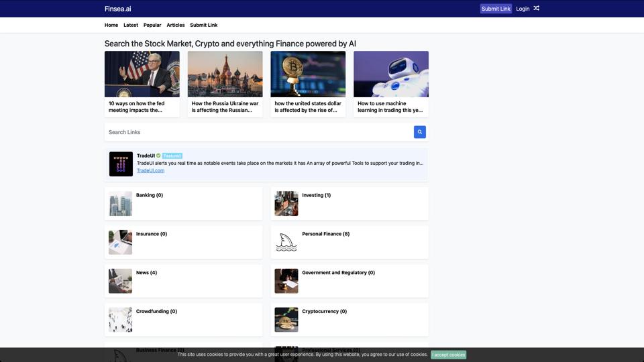Accept cookies with the green button

[448, 355]
